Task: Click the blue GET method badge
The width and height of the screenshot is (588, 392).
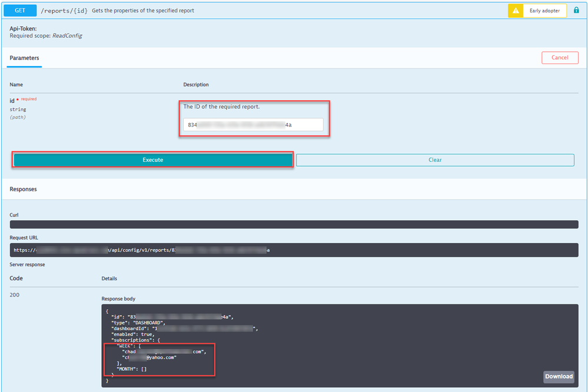Action: 21,10
